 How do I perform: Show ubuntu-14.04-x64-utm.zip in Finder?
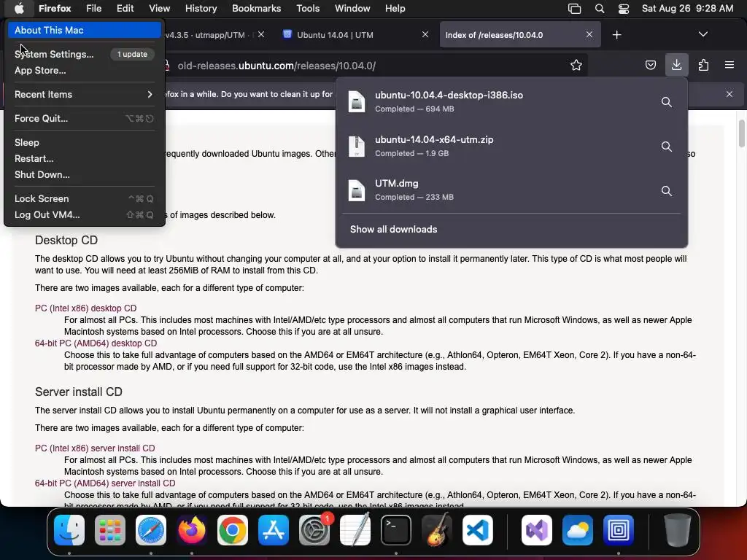click(x=667, y=146)
